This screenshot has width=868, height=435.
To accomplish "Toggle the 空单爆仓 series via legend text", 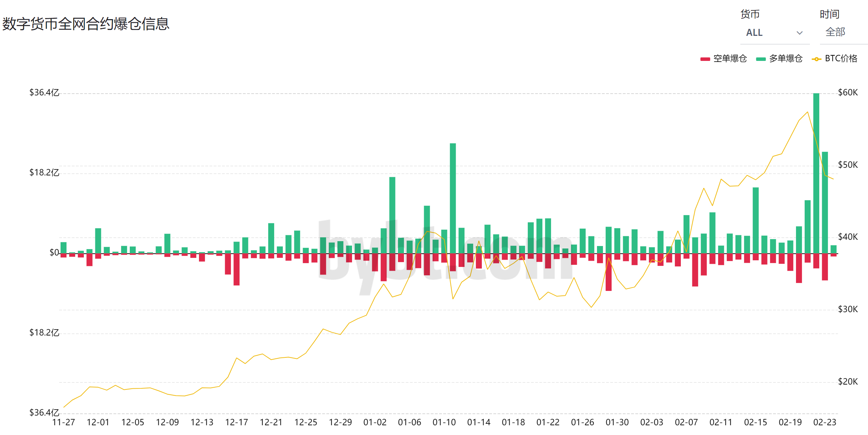I will point(730,58).
